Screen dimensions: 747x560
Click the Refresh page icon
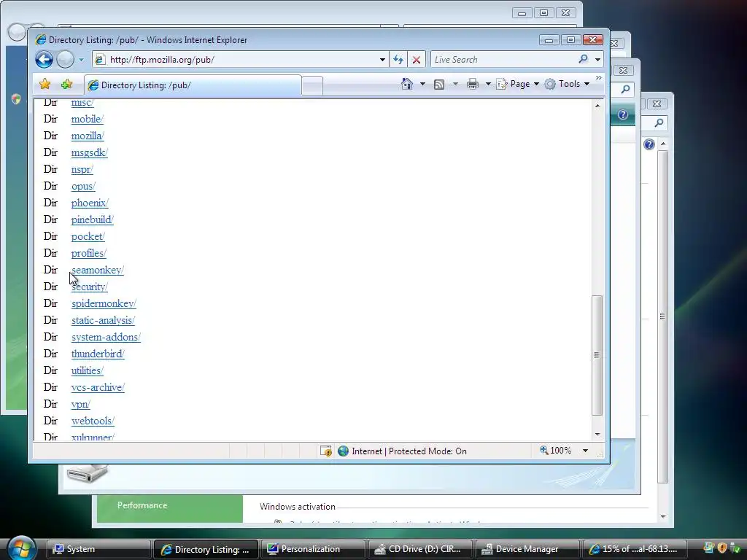tap(398, 60)
